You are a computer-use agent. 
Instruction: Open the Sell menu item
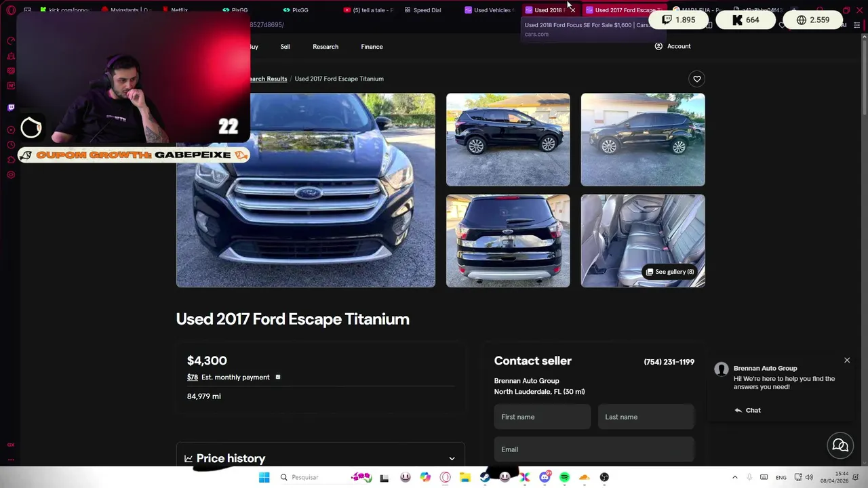tap(285, 47)
